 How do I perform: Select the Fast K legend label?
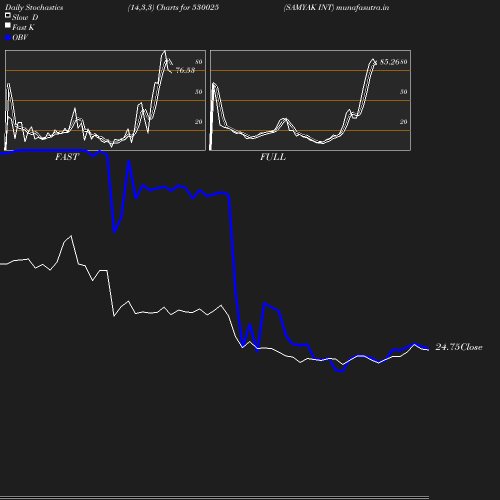(x=23, y=27)
